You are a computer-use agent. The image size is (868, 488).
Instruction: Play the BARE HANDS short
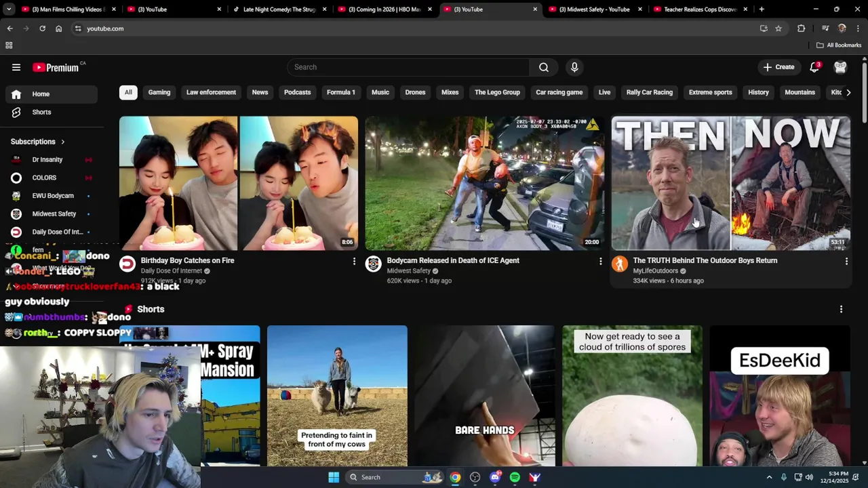tap(485, 396)
